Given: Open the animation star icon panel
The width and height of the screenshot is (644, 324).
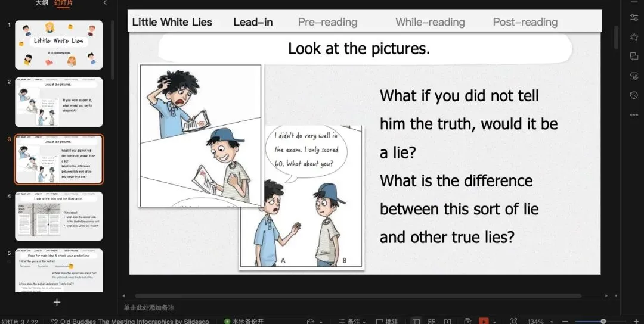Looking at the screenshot, I should 634,37.
